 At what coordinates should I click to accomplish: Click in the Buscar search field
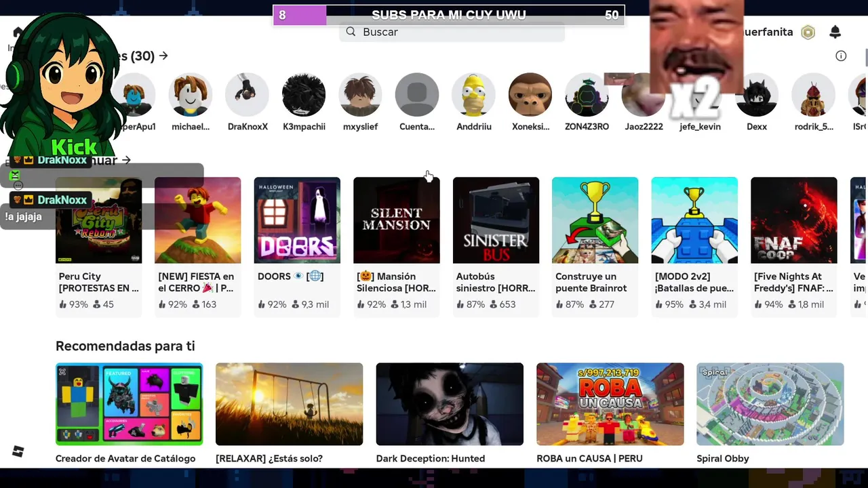coord(452,32)
